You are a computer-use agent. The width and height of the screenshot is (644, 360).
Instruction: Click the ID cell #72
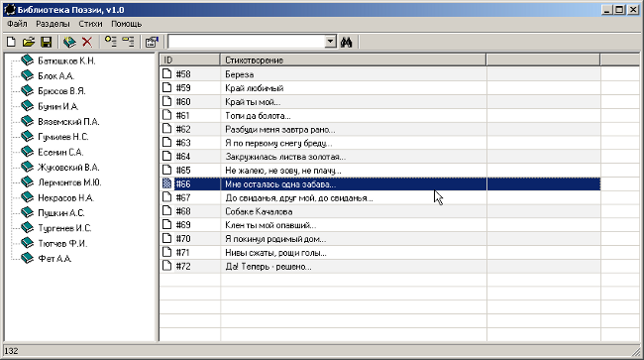pyautogui.click(x=183, y=267)
